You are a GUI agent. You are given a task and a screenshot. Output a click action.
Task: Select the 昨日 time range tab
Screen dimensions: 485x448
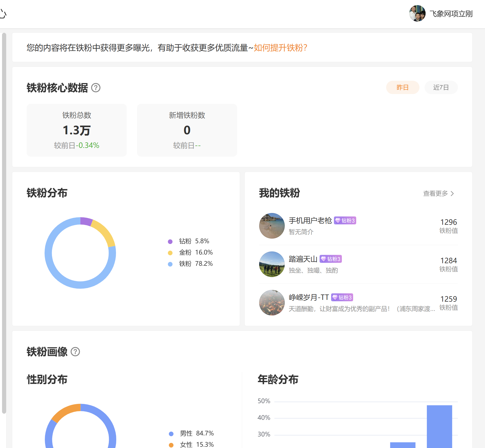pos(403,87)
